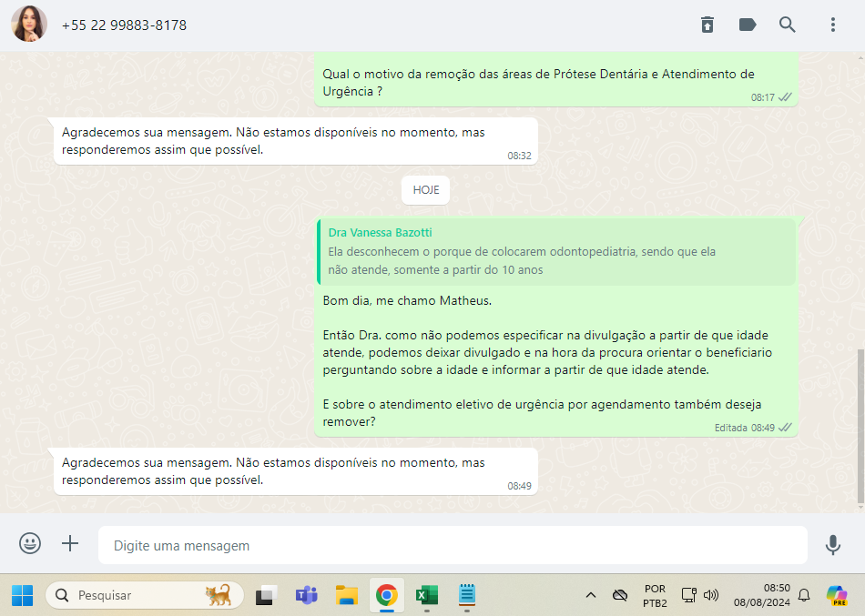Focus the Digite uma mensagem input field
The width and height of the screenshot is (865, 616).
coord(453,545)
